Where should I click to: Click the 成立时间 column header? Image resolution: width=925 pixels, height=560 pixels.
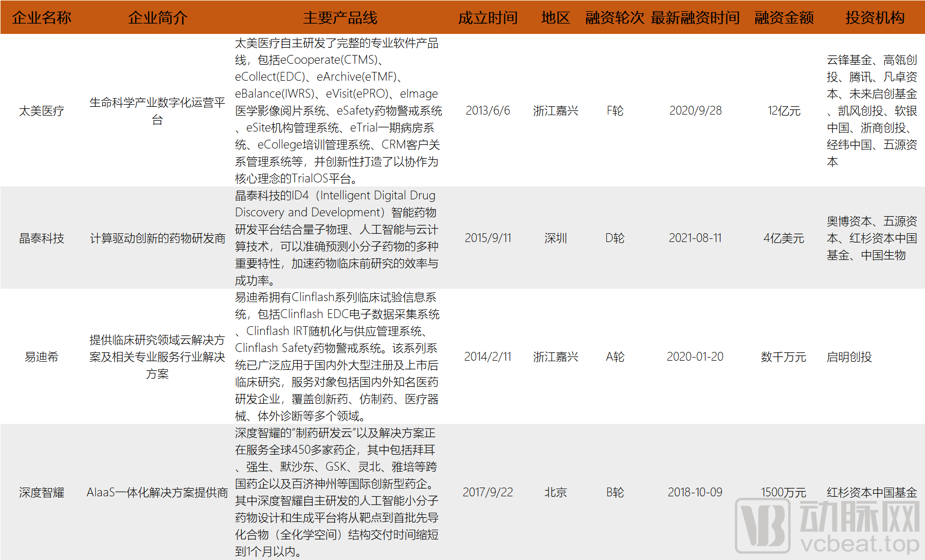(487, 18)
